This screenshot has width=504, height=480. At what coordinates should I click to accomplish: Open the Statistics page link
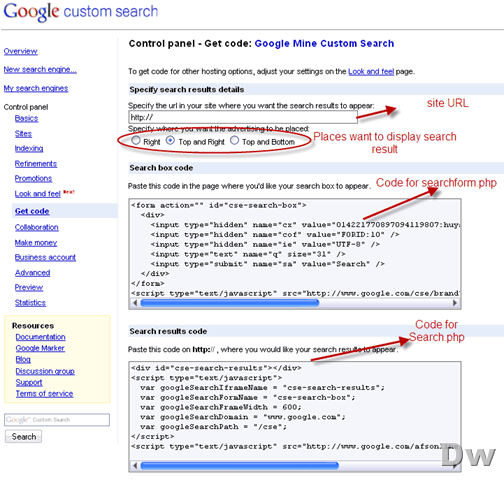30,303
